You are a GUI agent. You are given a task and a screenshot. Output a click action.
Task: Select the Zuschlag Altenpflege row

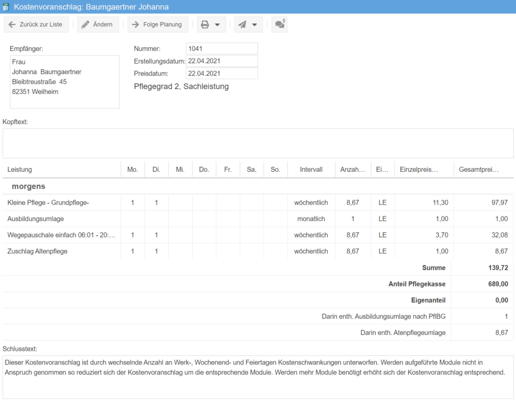pyautogui.click(x=37, y=251)
